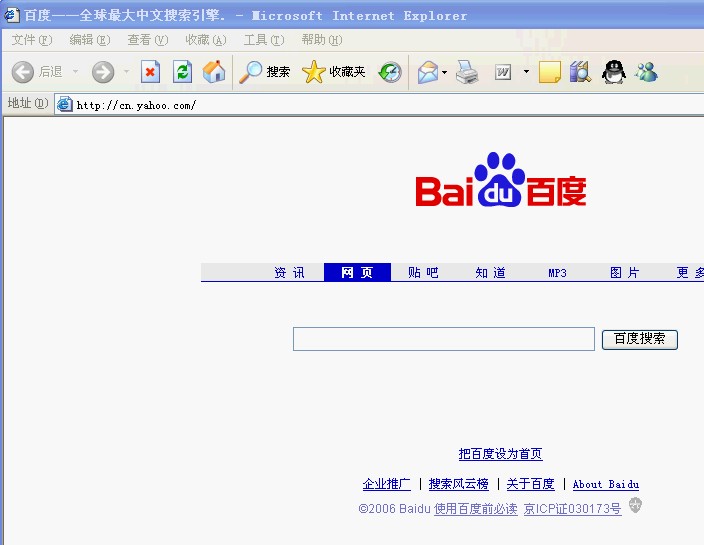Open the Messenger people icon
Screen dimensions: 704x545
(x=647, y=72)
